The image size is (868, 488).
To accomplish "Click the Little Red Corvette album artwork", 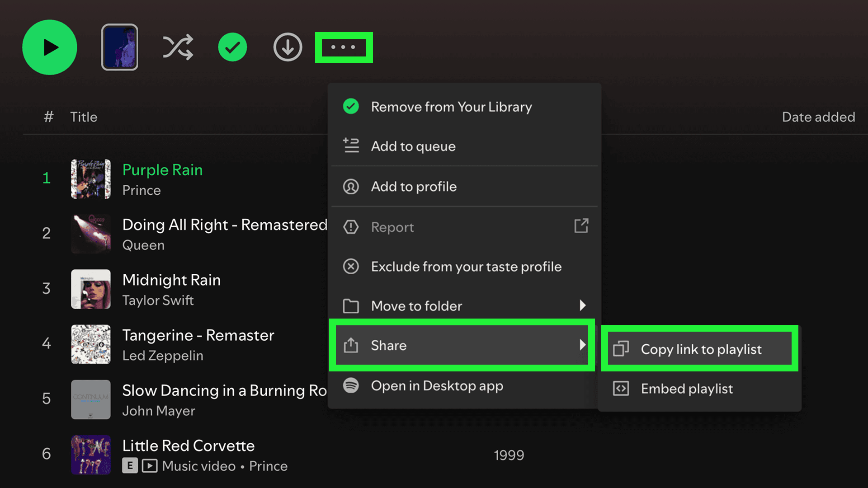I will pos(90,455).
